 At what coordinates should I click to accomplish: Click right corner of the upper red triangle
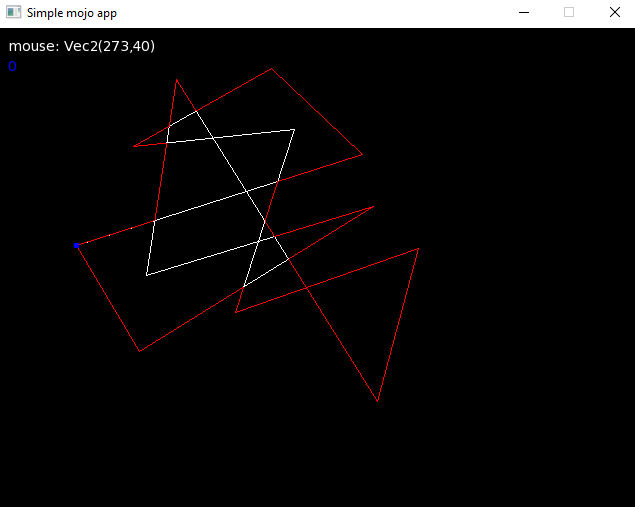363,155
